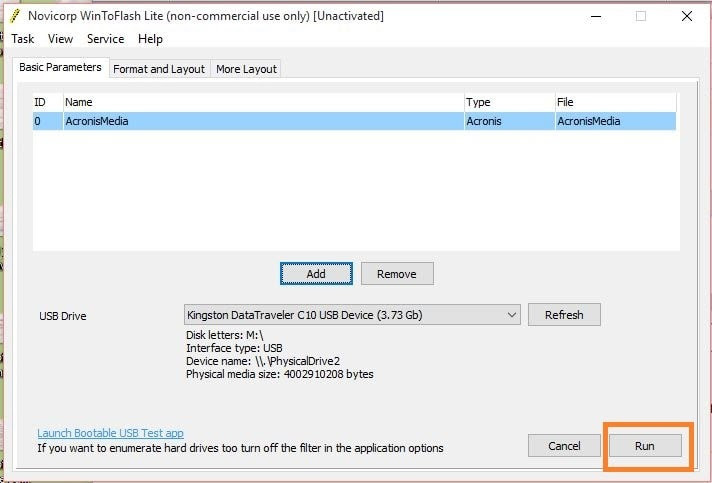Click the Type column header
712x483 pixels.
509,102
